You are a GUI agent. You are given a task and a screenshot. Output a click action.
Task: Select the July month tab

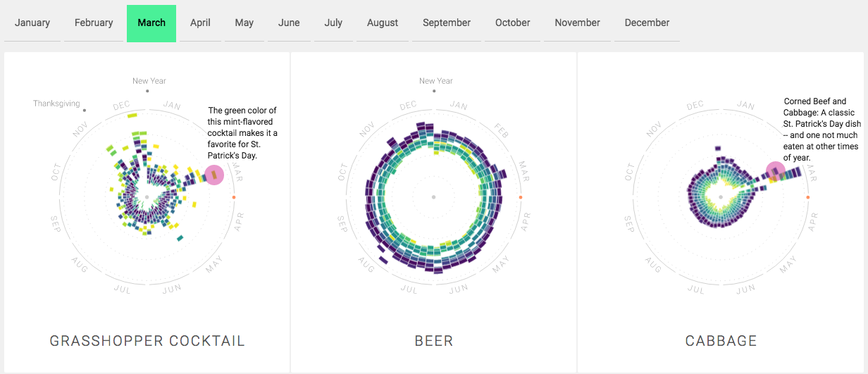click(x=333, y=23)
